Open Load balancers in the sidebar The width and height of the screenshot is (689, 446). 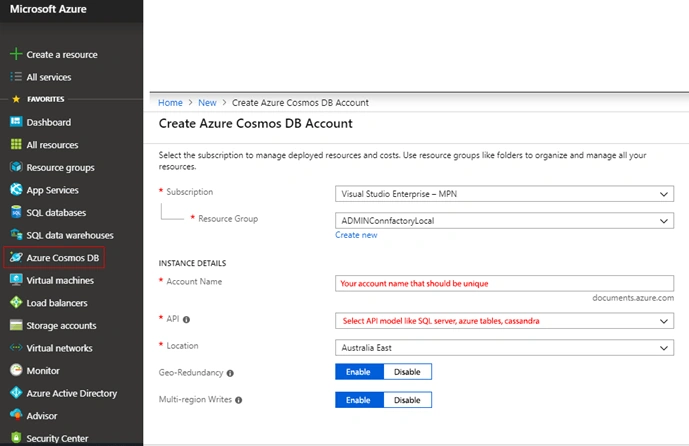pyautogui.click(x=57, y=303)
